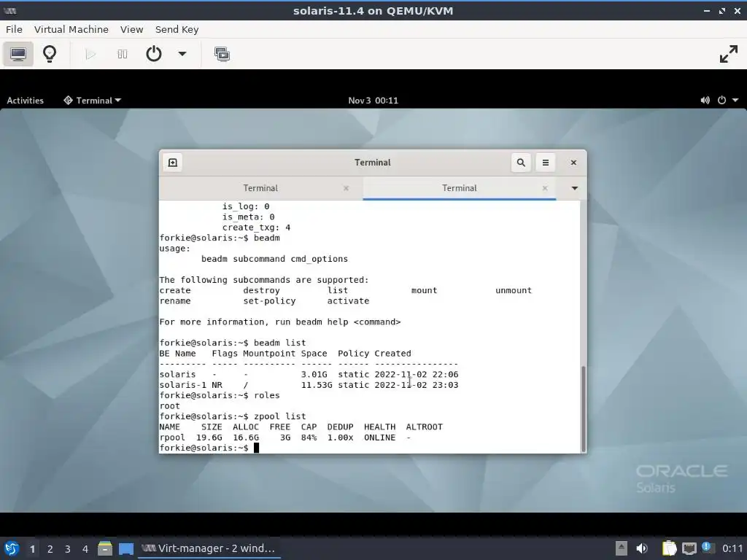The image size is (747, 560).
Task: Click the terminal prompt on the last line
Action: point(204,448)
